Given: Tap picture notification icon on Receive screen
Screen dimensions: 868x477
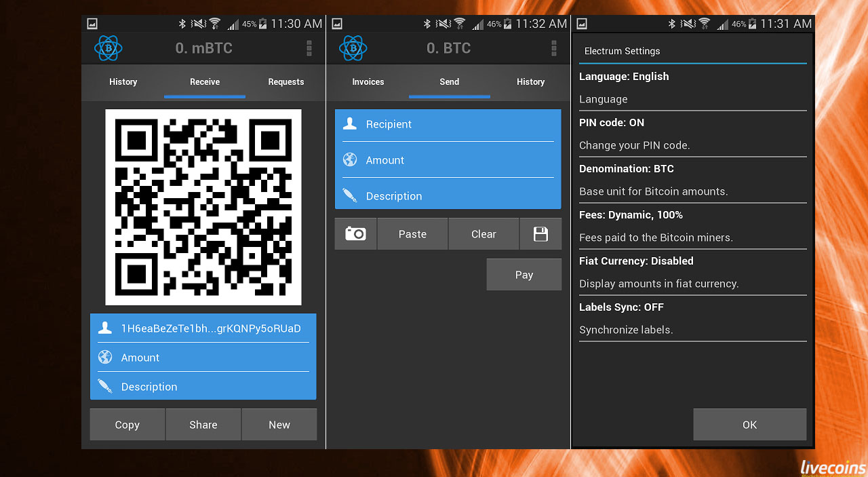Looking at the screenshot, I should (x=92, y=24).
